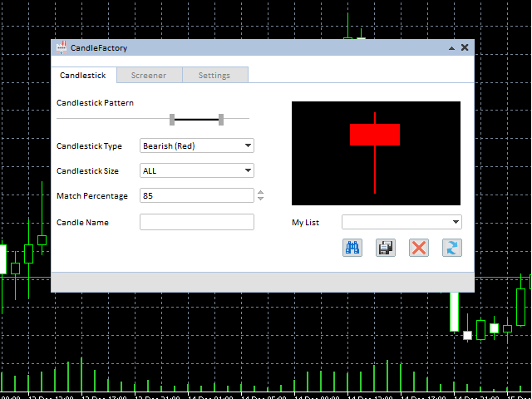Screen dimensions: 532x399
Task: Open the Settings tab
Action: click(214, 76)
